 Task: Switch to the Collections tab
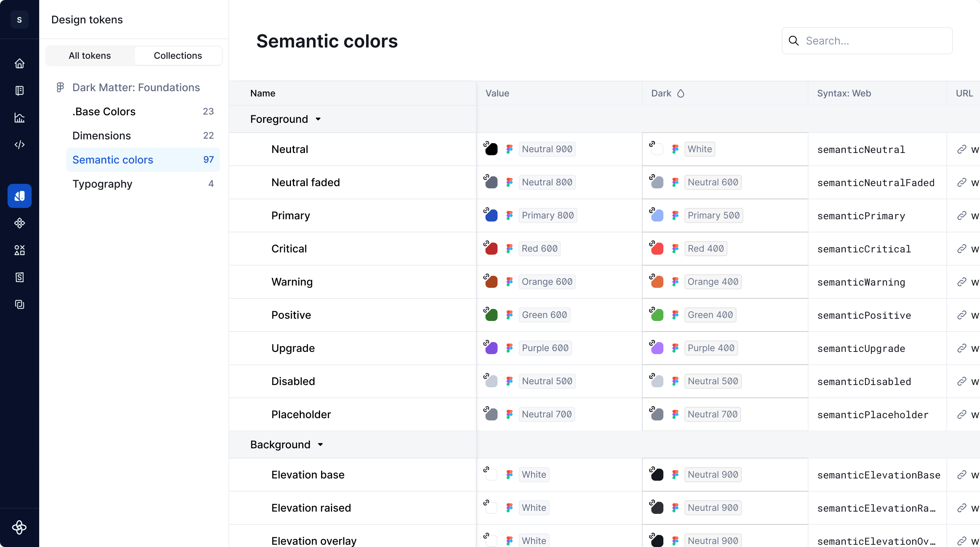[x=178, y=55]
